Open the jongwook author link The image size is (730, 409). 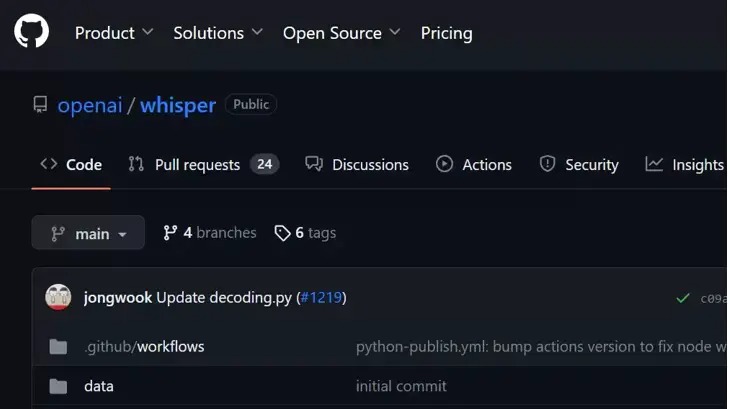point(118,298)
